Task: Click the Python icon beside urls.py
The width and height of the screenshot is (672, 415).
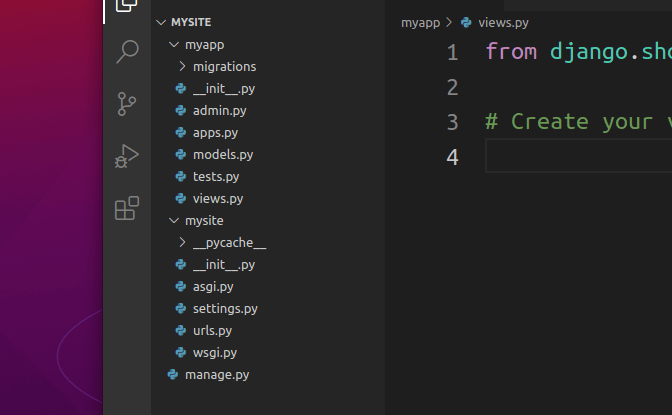Action: 181,331
